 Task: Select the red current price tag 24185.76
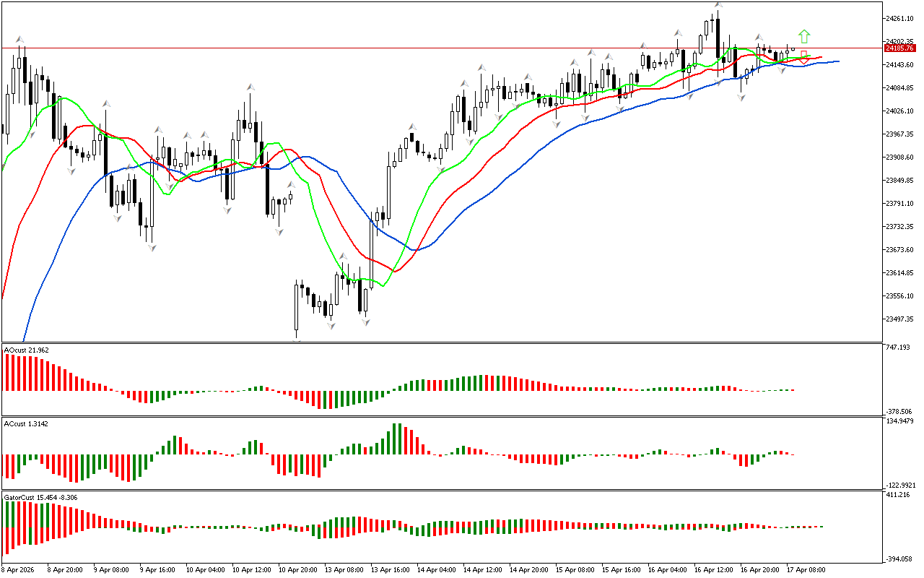(899, 48)
